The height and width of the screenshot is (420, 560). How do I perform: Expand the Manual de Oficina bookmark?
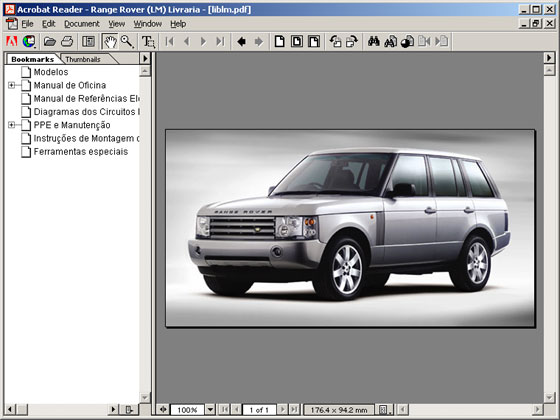point(11,85)
